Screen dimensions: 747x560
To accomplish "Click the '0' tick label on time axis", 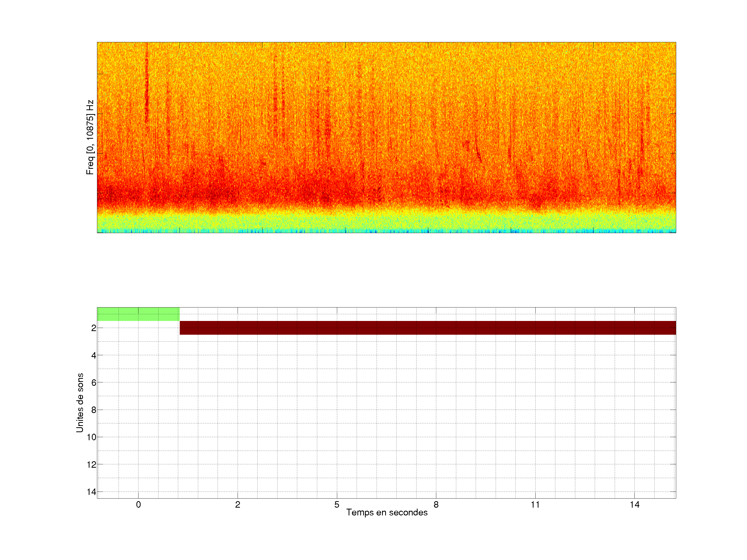I will tap(138, 505).
